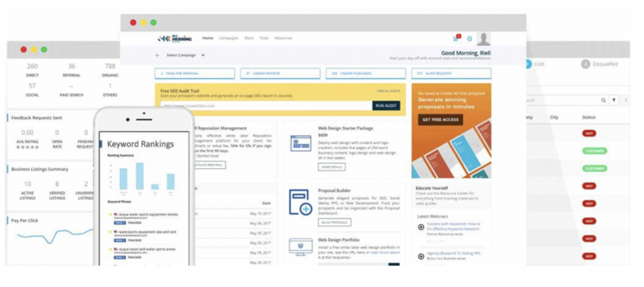Screen dimensions: 644x287
Task: Click the Unpaid Invoices box
Action: [280, 74]
